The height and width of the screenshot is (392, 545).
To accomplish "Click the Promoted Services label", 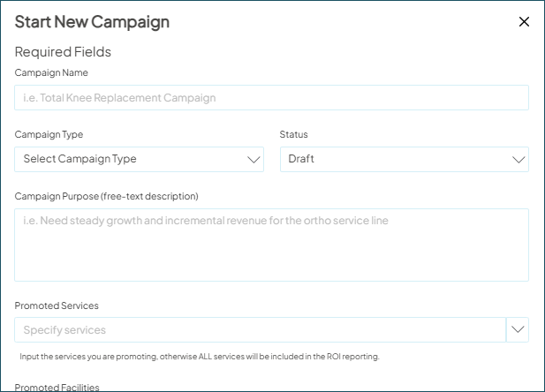I will pyautogui.click(x=57, y=305).
